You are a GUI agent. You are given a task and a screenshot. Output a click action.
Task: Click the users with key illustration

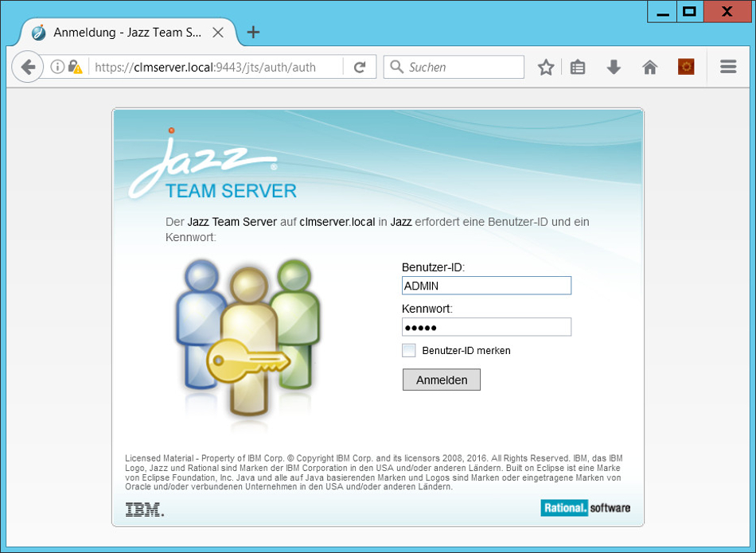coord(247,337)
